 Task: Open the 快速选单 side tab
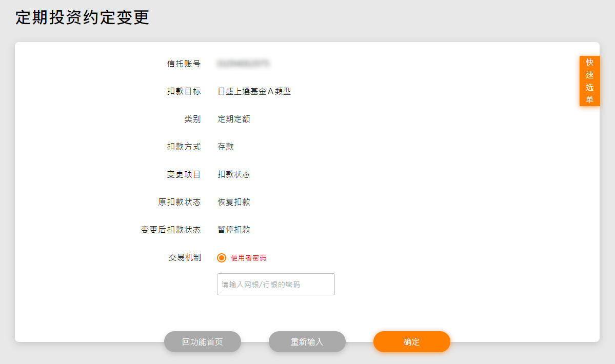pos(589,81)
